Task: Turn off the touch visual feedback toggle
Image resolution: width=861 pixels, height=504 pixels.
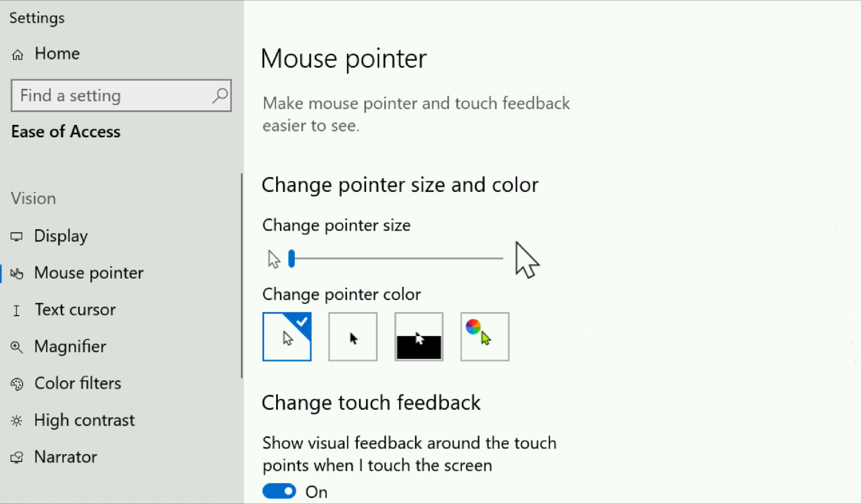Action: point(279,491)
